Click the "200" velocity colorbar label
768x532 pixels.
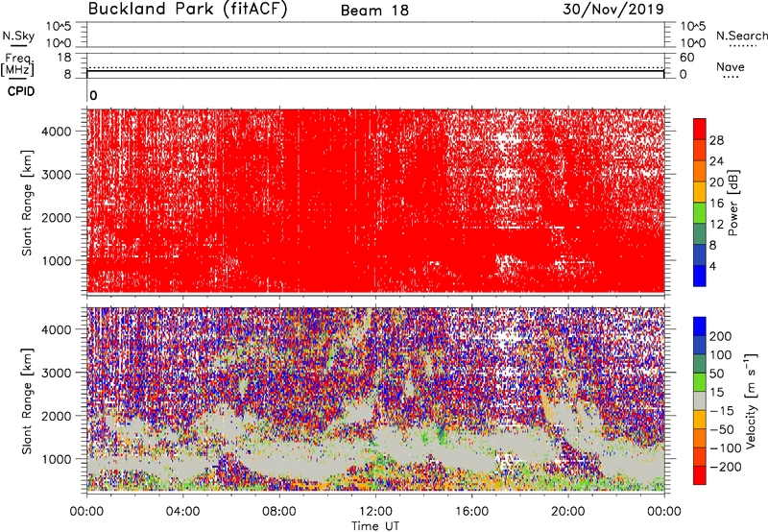(x=721, y=336)
